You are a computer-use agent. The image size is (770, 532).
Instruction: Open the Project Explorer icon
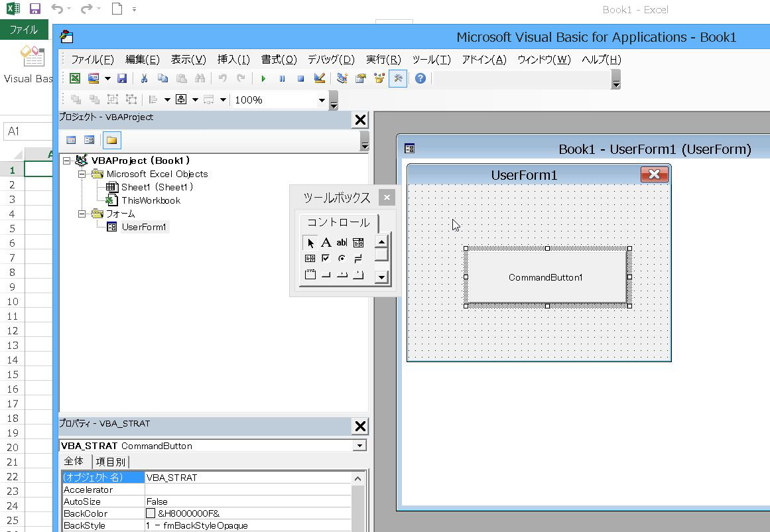pyautogui.click(x=342, y=78)
